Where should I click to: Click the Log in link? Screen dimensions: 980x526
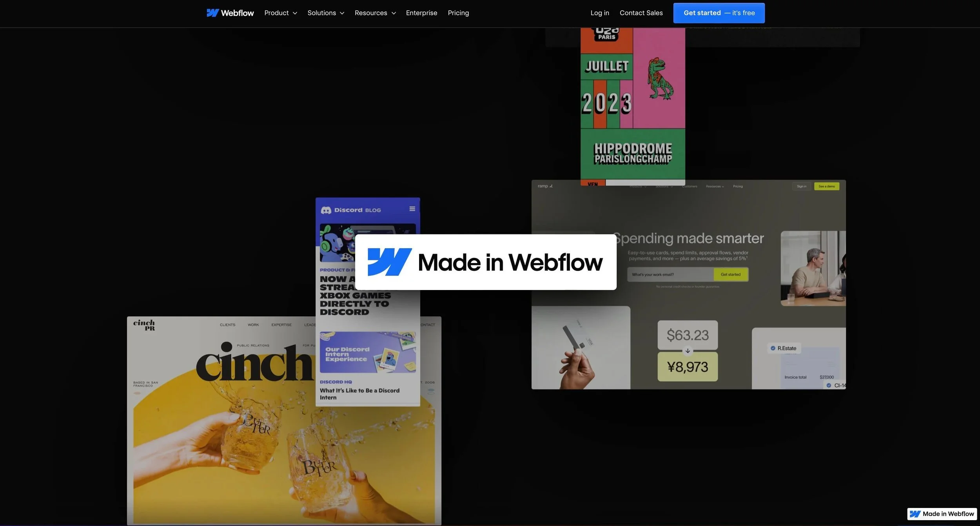(x=599, y=13)
